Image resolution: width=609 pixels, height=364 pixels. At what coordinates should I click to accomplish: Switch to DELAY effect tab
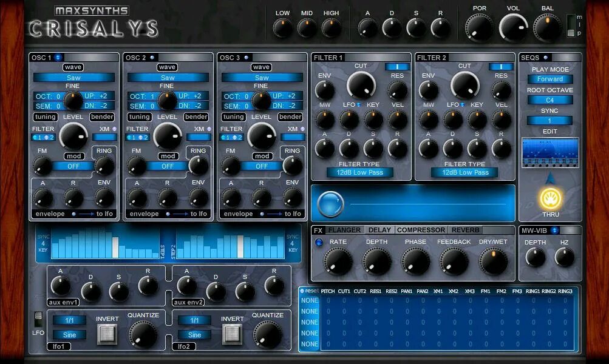[x=379, y=230]
